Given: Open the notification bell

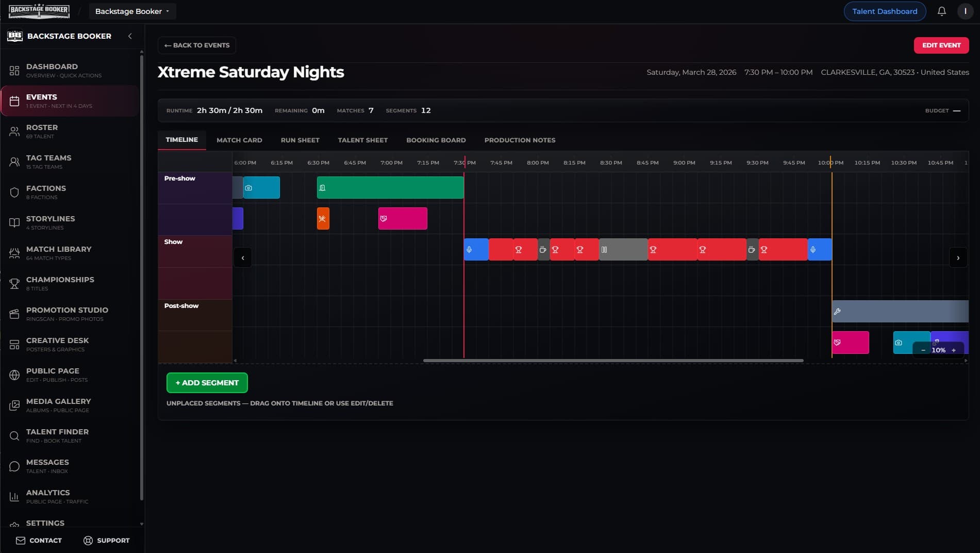Looking at the screenshot, I should (x=941, y=11).
